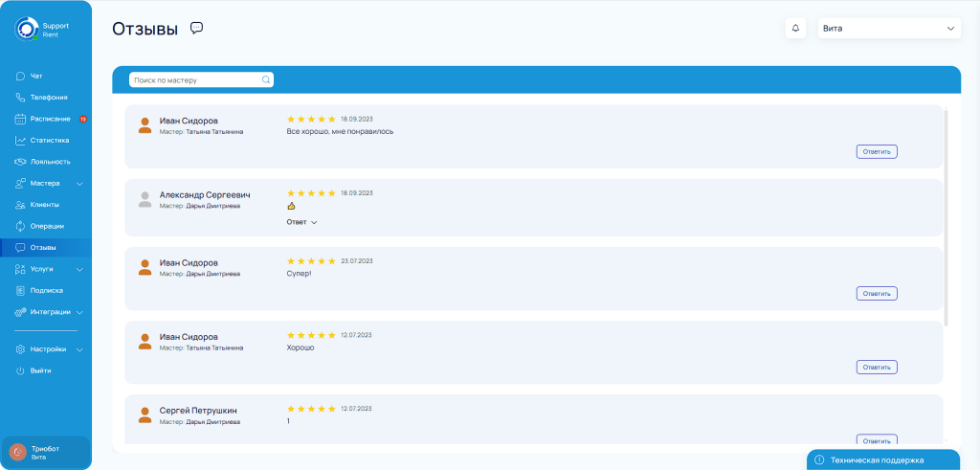This screenshot has height=470, width=980.
Task: Click the search magnifier icon
Action: point(266,80)
